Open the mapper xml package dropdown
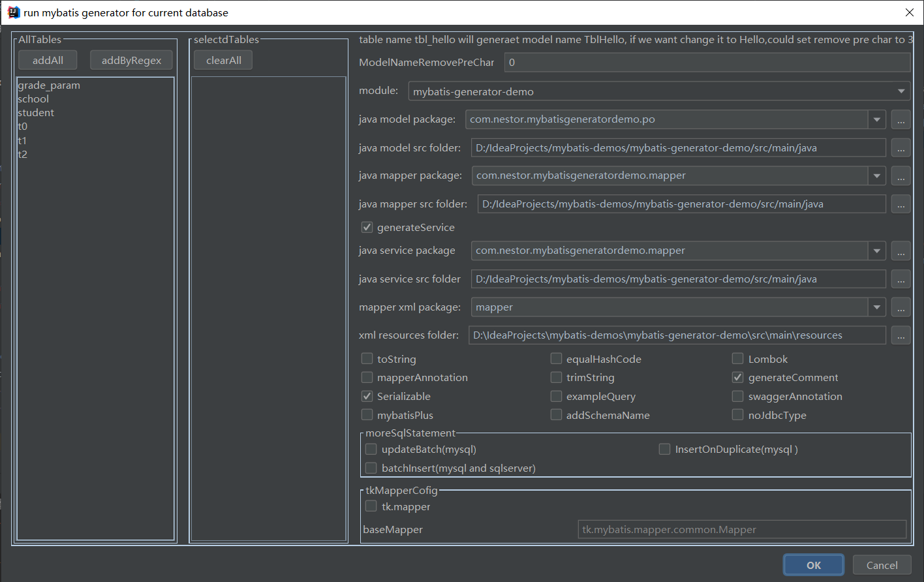The width and height of the screenshot is (924, 582). [876, 307]
